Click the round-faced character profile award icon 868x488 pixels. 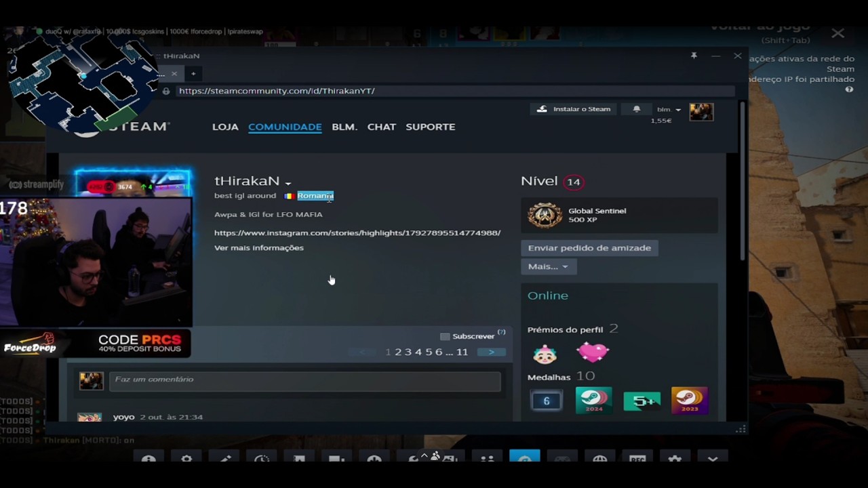pyautogui.click(x=545, y=354)
